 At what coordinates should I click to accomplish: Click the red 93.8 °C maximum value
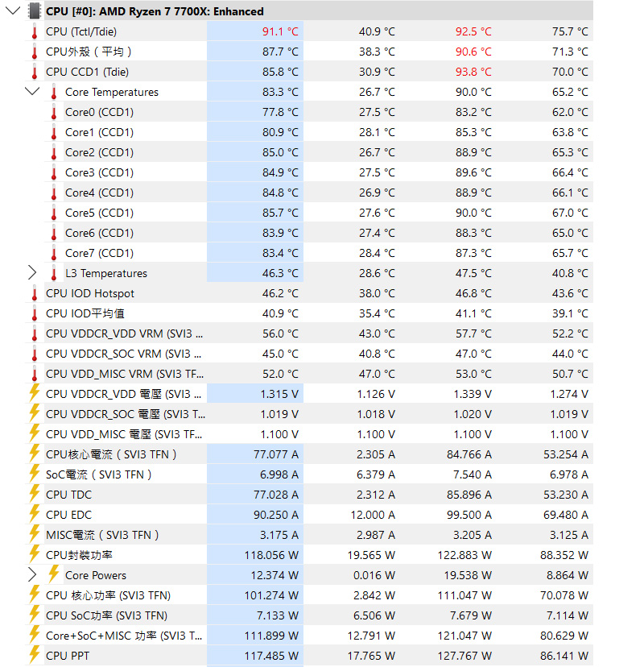[473, 72]
